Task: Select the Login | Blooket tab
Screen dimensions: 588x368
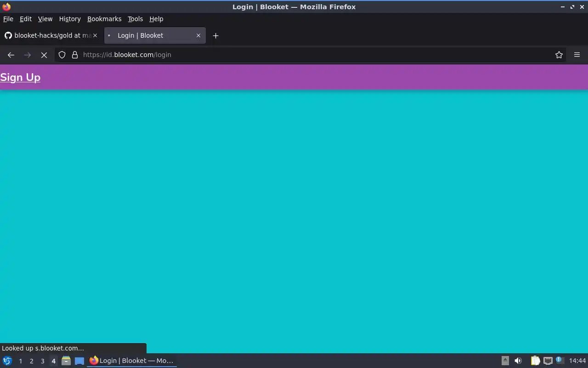Action: [x=155, y=35]
